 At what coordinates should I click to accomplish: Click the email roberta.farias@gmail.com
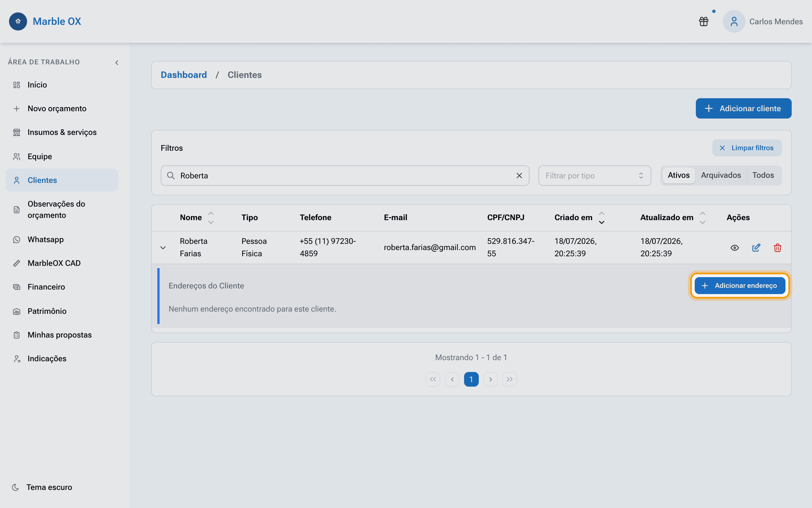429,248
